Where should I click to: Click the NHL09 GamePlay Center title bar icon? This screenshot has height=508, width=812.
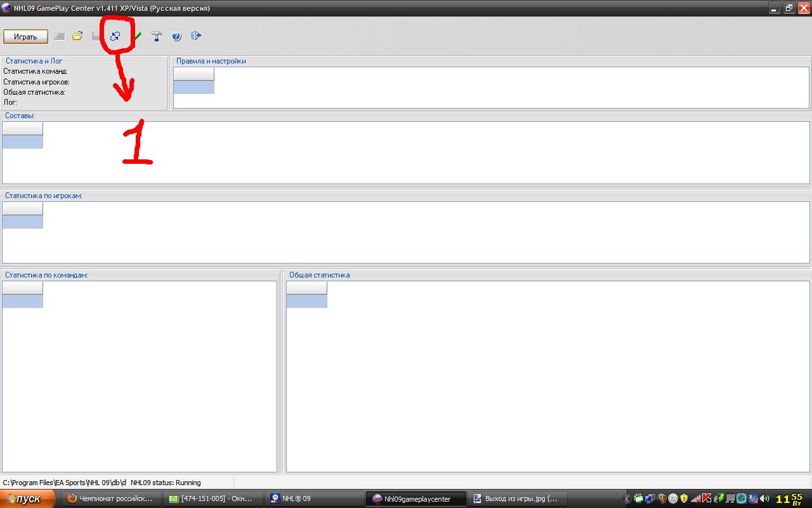coord(6,8)
